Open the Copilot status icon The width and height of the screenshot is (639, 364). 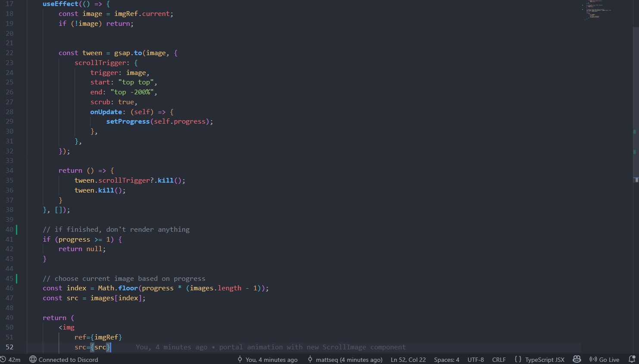[x=577, y=359]
